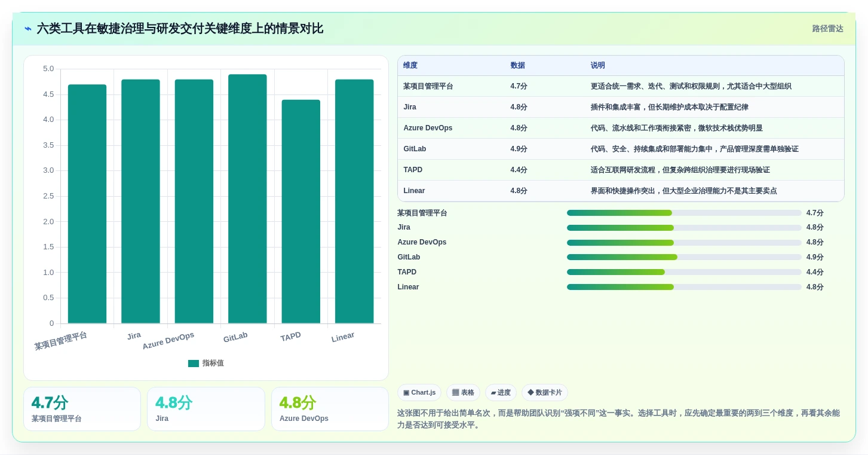868x455 pixels.
Task: Click the 数据 column header
Action: coord(518,66)
